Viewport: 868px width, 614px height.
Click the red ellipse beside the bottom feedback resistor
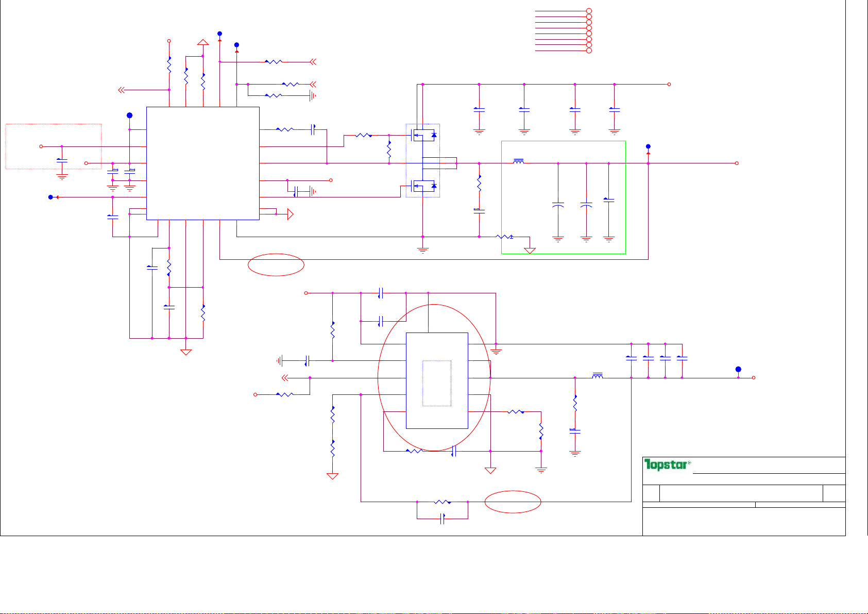click(513, 502)
